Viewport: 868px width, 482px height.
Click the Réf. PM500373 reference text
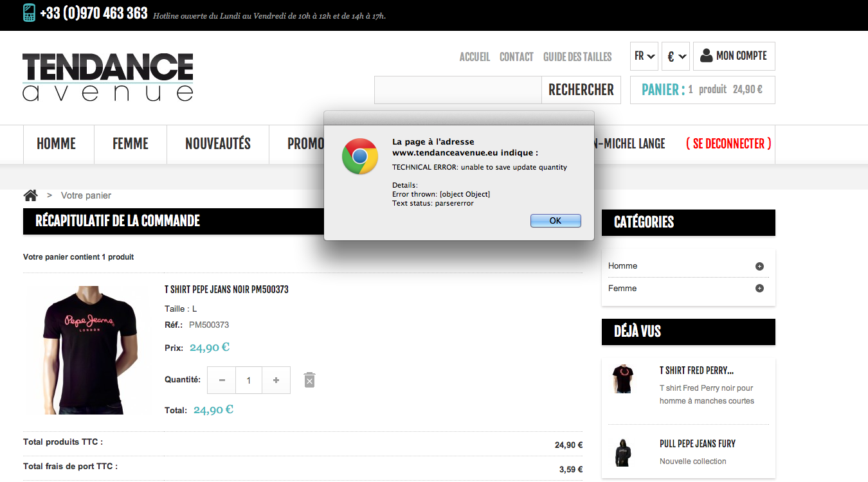[197, 325]
